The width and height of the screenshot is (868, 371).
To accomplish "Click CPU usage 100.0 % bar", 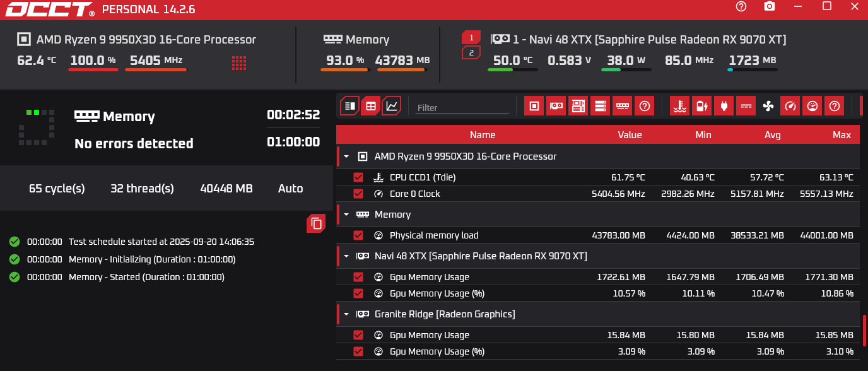I will click(x=93, y=69).
